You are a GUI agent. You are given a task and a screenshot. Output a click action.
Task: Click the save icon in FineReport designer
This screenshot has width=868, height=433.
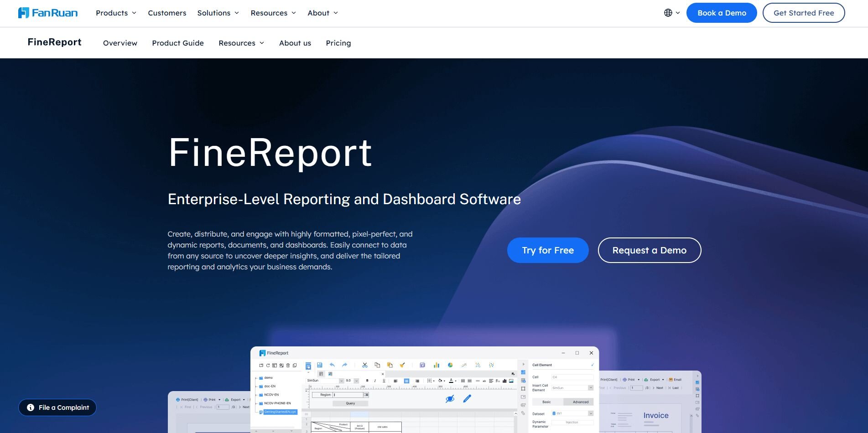coord(319,365)
